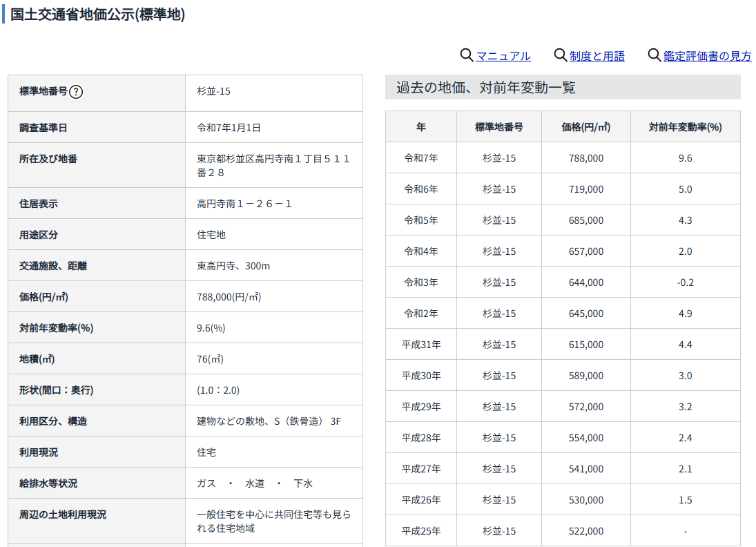Select the 令和7年 year cell
The image size is (756, 547).
pyautogui.click(x=421, y=158)
